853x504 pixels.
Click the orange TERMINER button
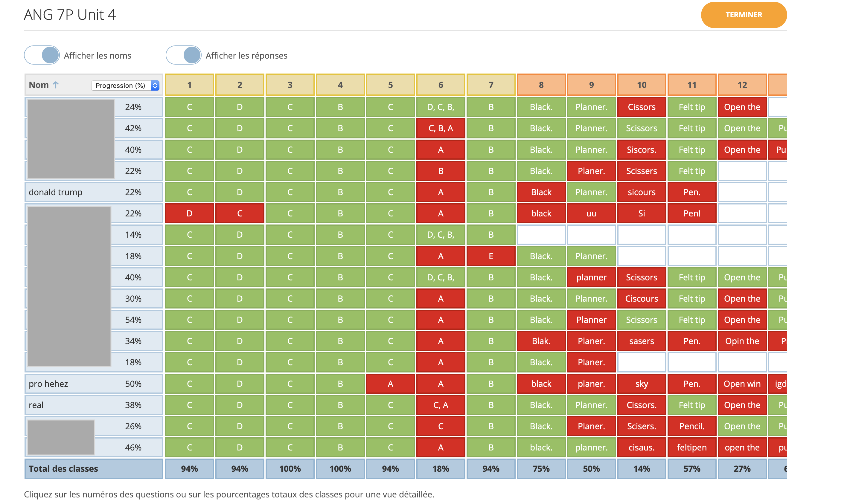click(743, 15)
